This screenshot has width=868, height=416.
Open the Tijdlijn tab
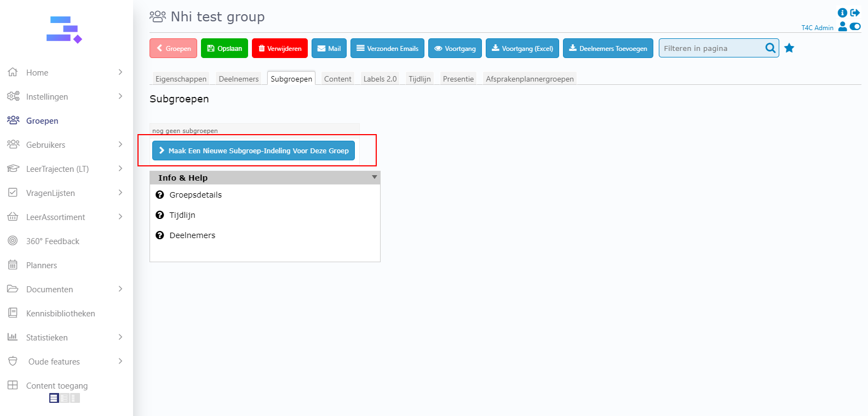419,79
